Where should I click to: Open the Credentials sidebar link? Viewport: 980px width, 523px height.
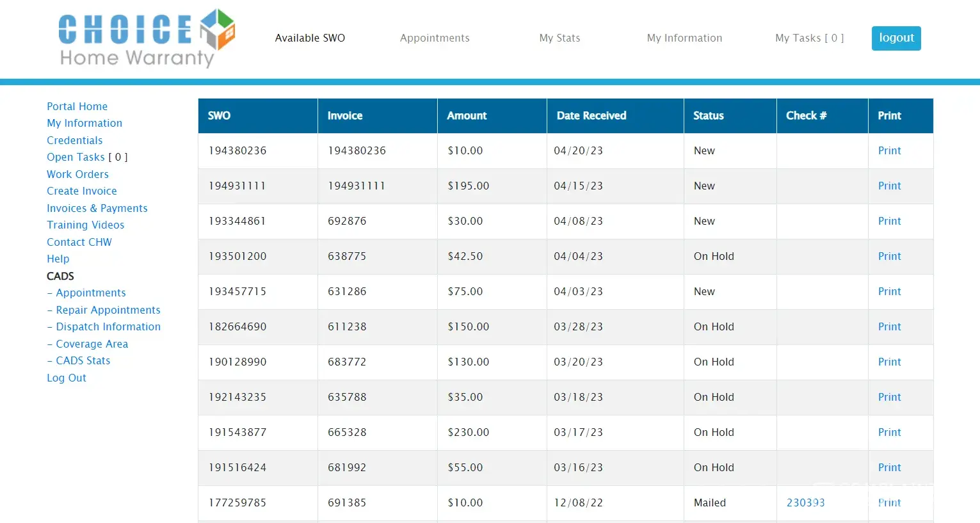(x=74, y=140)
